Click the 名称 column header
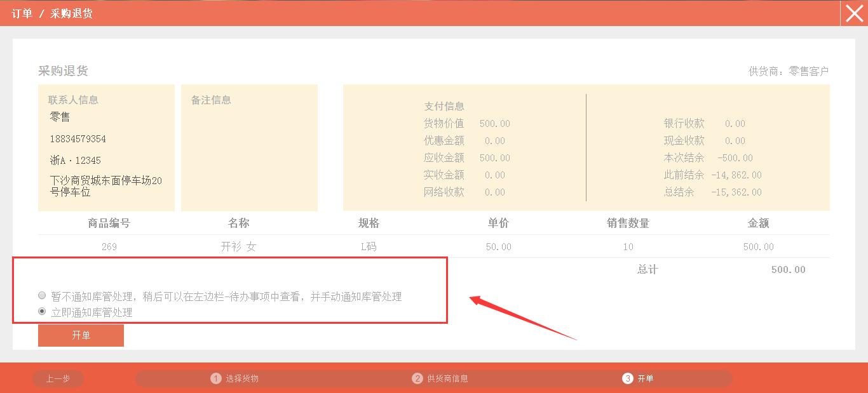The height and width of the screenshot is (393, 868). tap(238, 223)
